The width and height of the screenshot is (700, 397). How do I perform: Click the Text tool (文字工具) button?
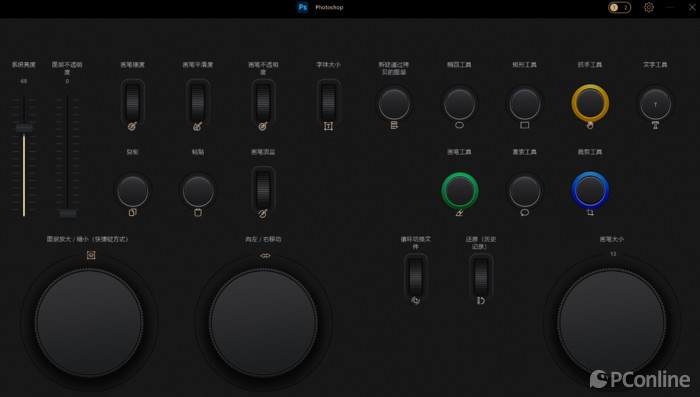[x=655, y=104]
